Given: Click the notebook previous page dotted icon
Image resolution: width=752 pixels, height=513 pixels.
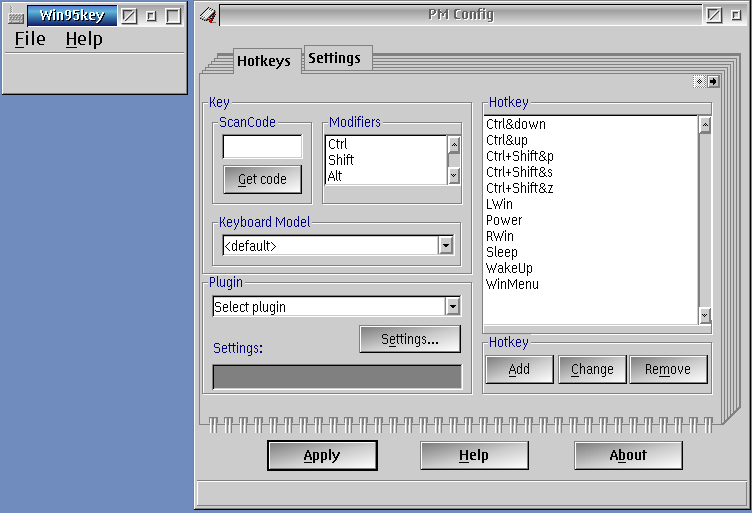Looking at the screenshot, I should point(700,82).
